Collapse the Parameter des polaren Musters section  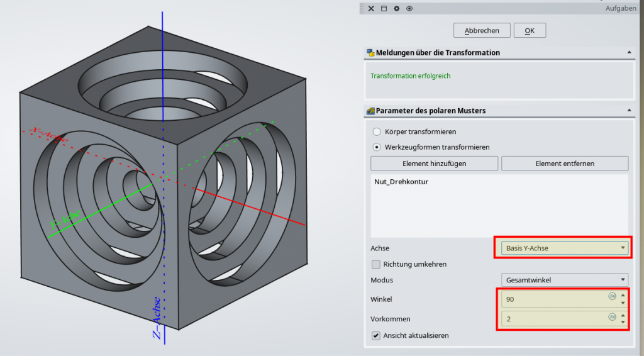(629, 111)
